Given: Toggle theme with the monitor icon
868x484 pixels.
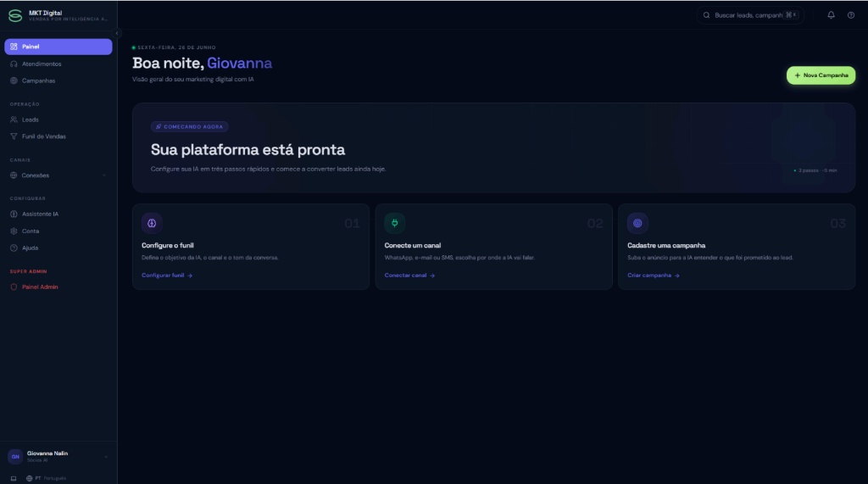Looking at the screenshot, I should 14,478.
